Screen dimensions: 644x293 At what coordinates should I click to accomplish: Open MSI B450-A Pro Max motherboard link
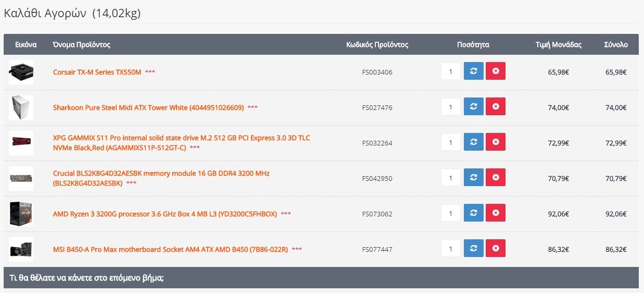click(170, 249)
